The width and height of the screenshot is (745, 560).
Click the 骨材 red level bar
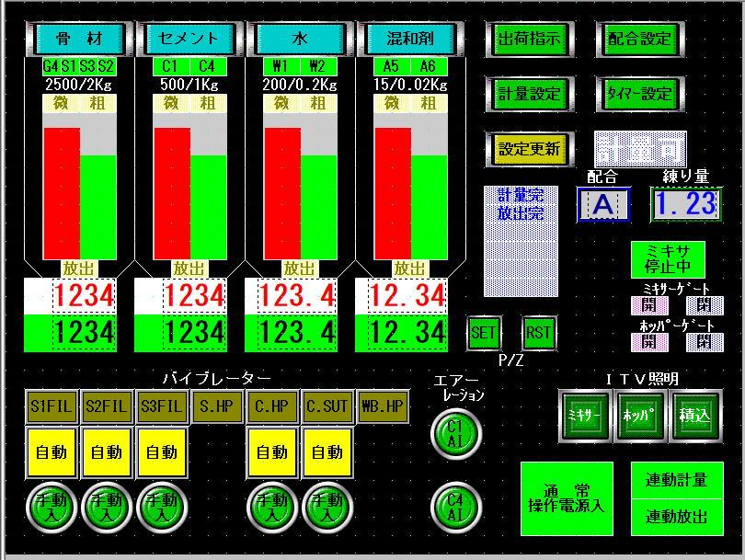tap(62, 193)
